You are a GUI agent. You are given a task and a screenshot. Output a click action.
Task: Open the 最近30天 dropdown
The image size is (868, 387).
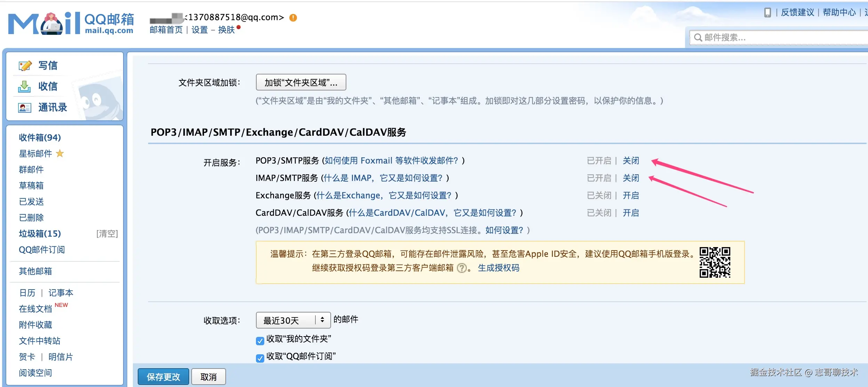coord(293,320)
